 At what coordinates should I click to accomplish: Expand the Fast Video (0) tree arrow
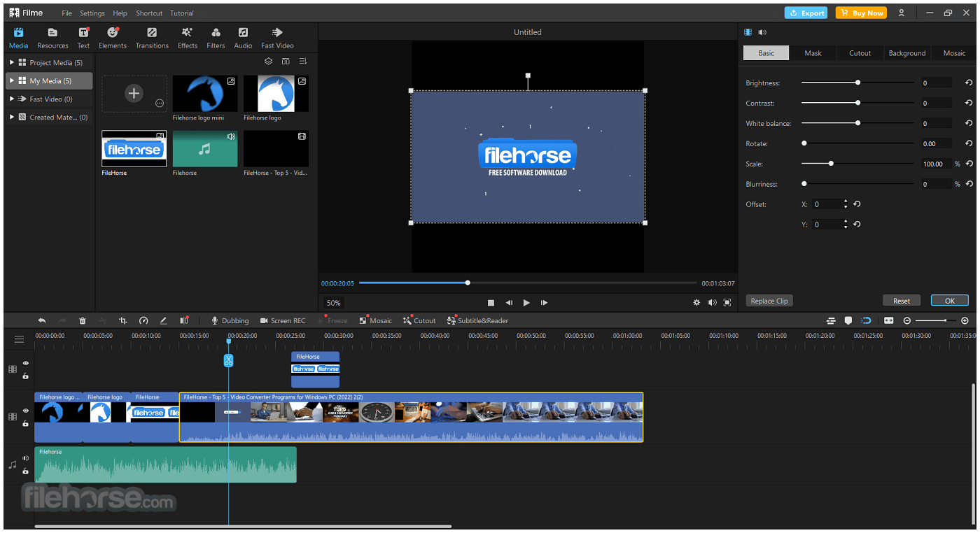pyautogui.click(x=12, y=99)
